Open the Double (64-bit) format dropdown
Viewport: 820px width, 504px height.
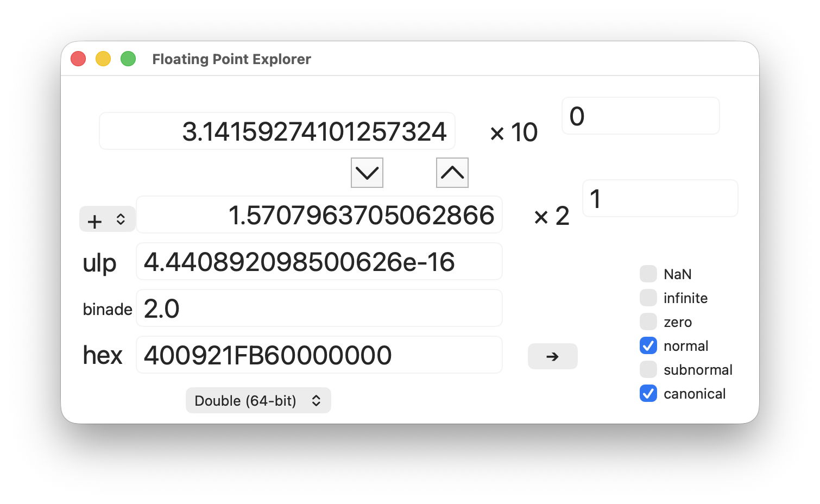click(x=258, y=400)
